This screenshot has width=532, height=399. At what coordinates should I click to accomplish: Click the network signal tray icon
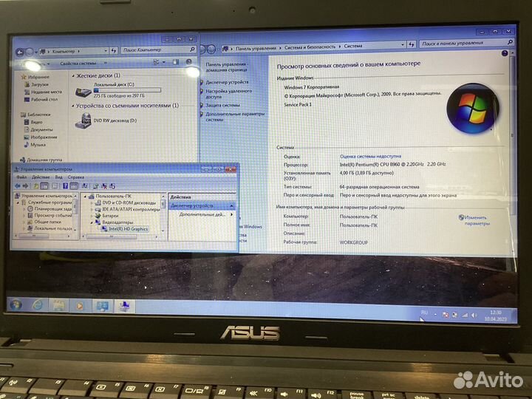pyautogui.click(x=465, y=316)
